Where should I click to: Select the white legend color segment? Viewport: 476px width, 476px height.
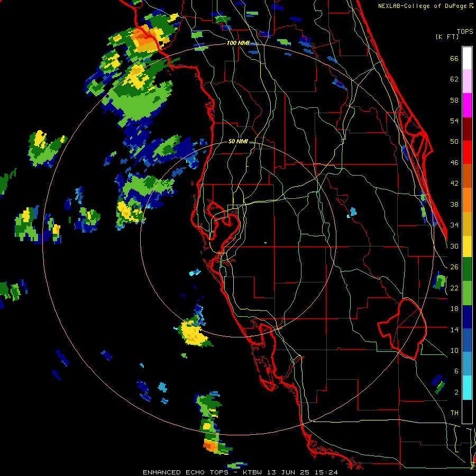coord(467,58)
